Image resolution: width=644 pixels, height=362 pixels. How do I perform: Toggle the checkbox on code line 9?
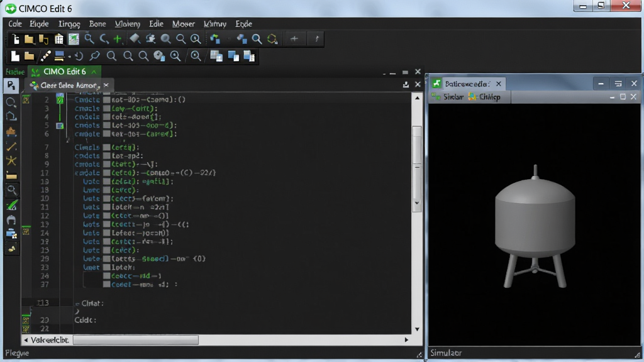coord(106,164)
